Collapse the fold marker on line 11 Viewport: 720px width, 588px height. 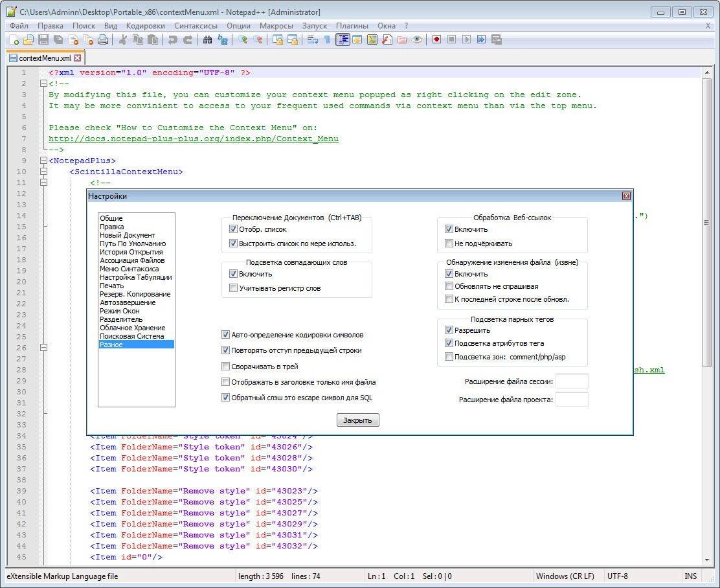click(x=43, y=183)
